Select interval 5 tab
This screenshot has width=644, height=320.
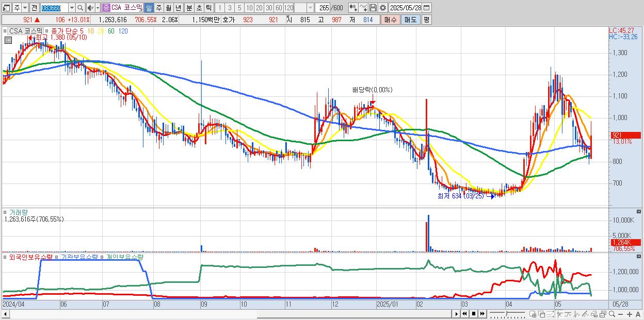[x=239, y=8]
